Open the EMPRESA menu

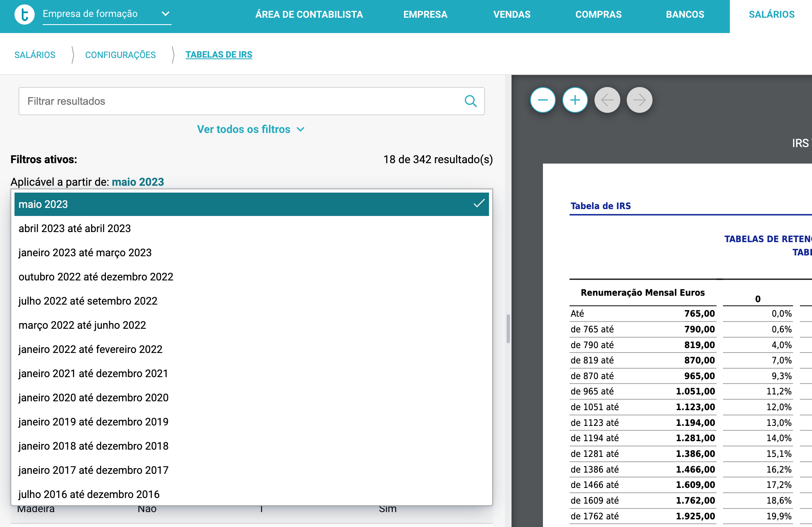point(425,15)
